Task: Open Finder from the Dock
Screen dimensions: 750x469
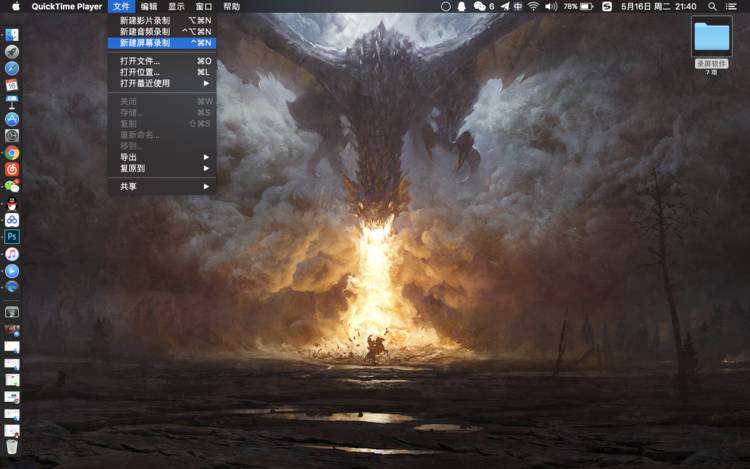Action: pyautogui.click(x=12, y=35)
